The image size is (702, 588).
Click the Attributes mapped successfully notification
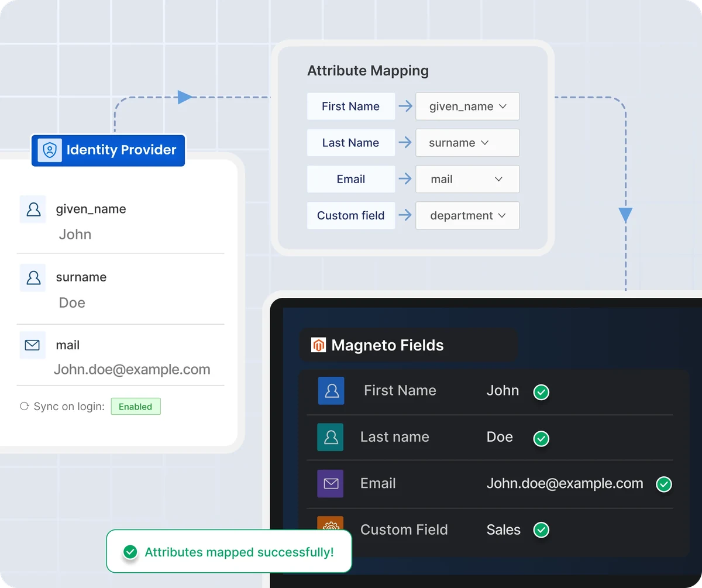click(229, 552)
